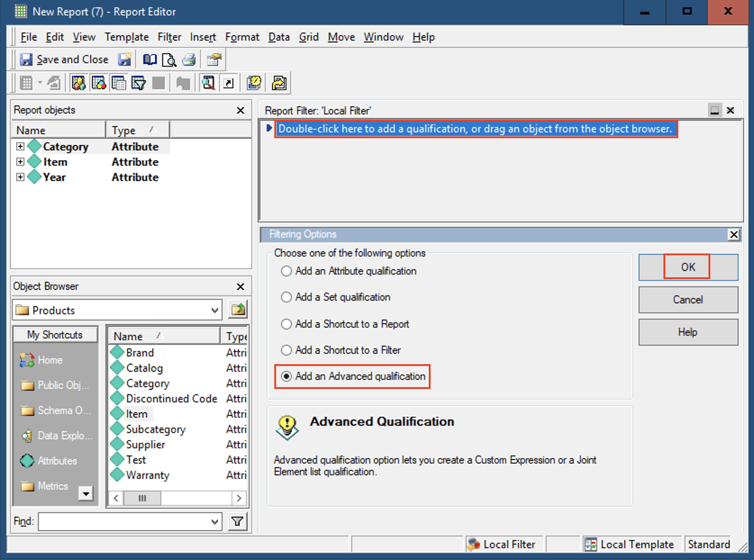Click the open book icon in toolbar

click(x=150, y=59)
